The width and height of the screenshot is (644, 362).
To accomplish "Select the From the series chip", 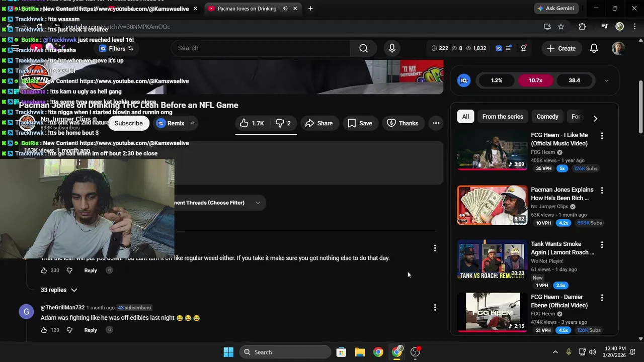I will 503,117.
